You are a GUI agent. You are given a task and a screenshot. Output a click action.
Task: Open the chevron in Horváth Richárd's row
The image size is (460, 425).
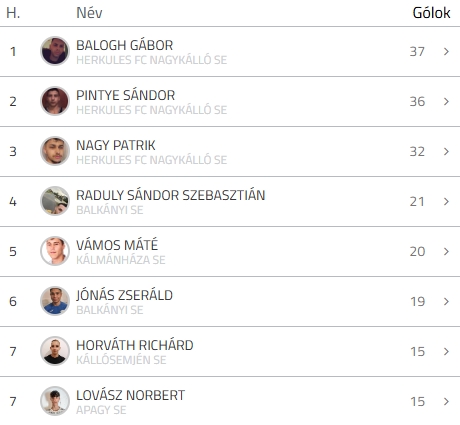click(446, 351)
